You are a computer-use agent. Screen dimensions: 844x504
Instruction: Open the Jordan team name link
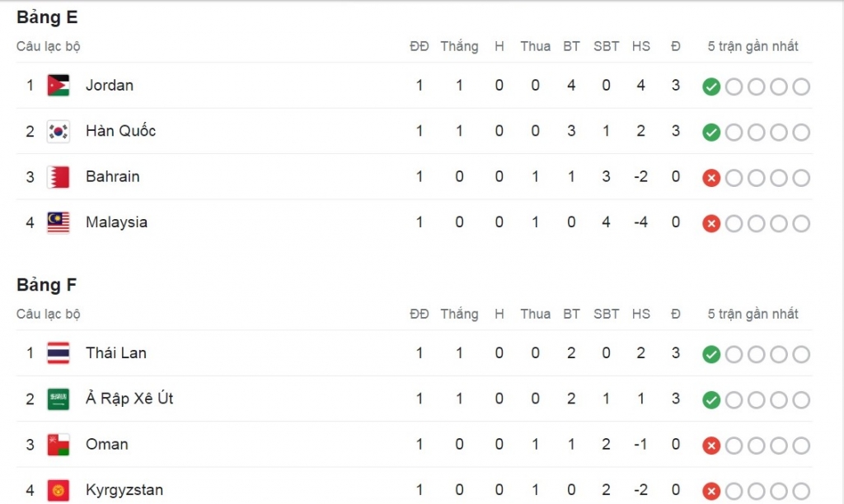(110, 86)
